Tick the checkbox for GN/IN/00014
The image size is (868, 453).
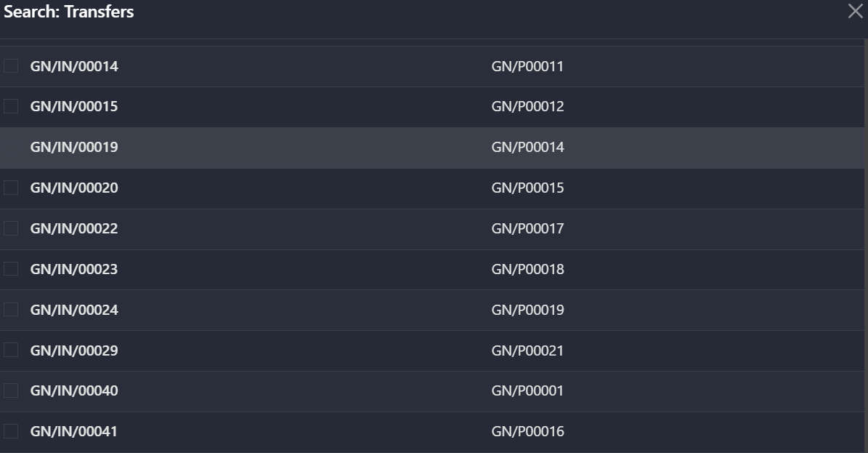[x=11, y=66]
